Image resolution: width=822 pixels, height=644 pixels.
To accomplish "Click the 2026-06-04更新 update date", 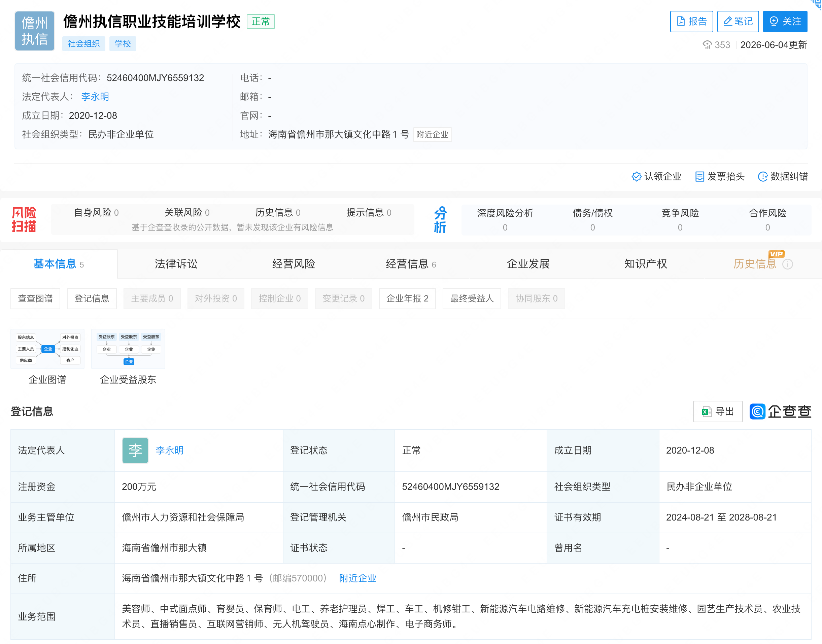I will click(773, 45).
